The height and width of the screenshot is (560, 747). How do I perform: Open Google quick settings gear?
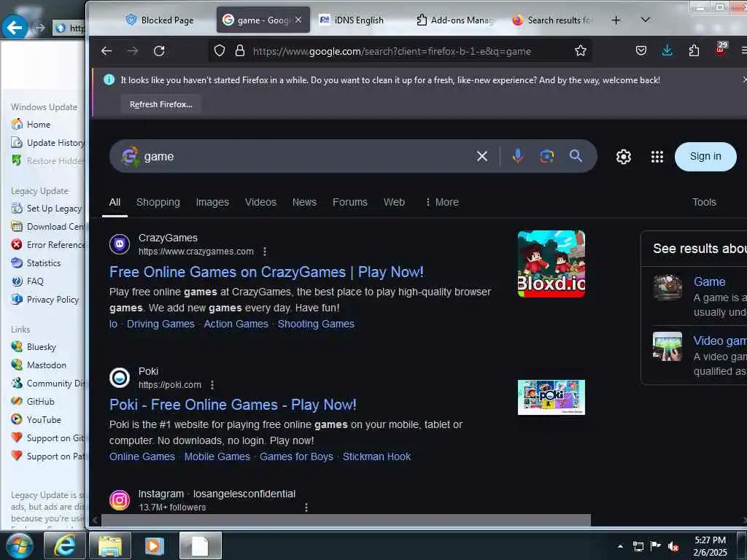pyautogui.click(x=623, y=157)
